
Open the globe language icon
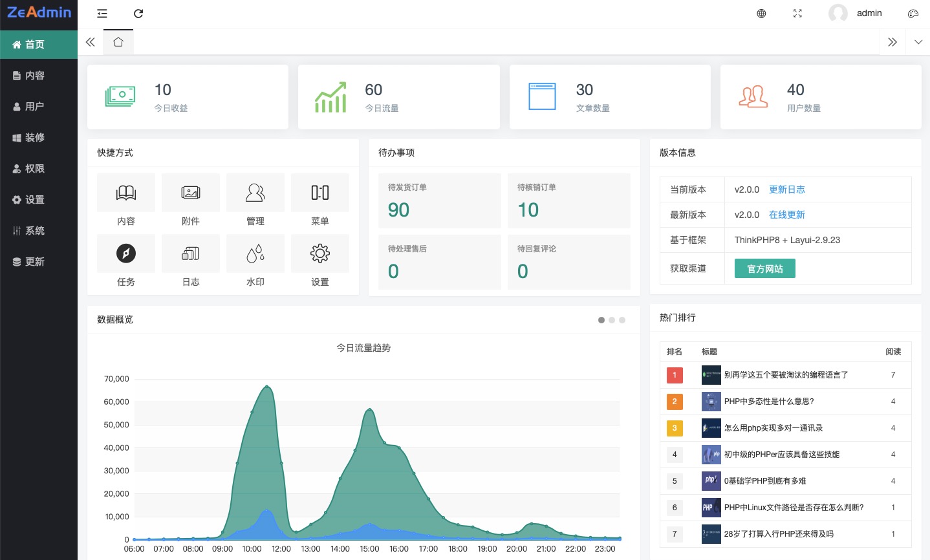761,14
